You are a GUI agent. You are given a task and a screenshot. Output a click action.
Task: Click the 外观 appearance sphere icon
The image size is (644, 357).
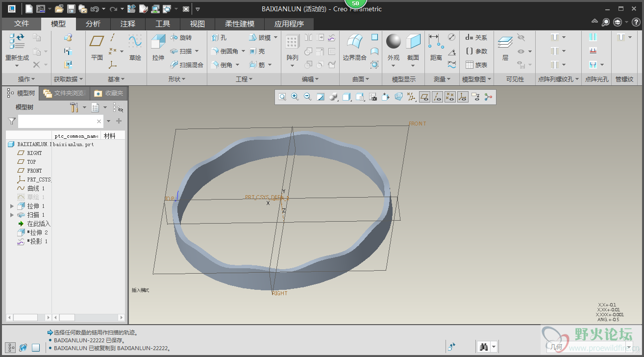click(x=394, y=41)
